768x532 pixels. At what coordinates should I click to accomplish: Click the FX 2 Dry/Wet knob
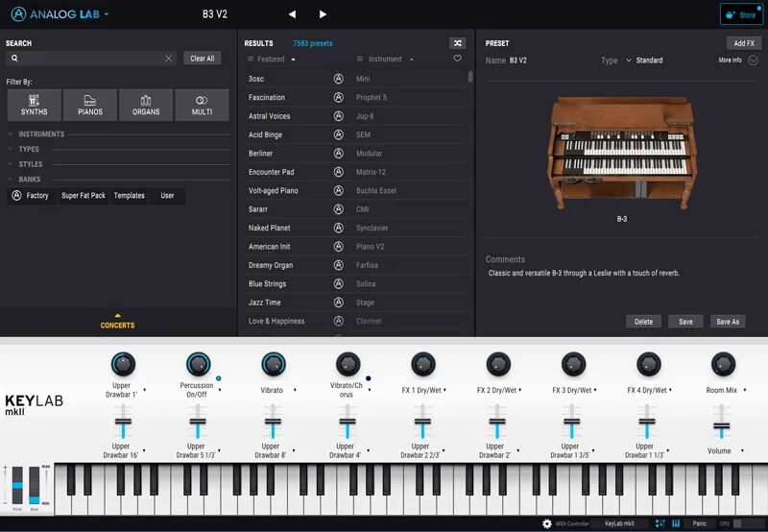498,365
